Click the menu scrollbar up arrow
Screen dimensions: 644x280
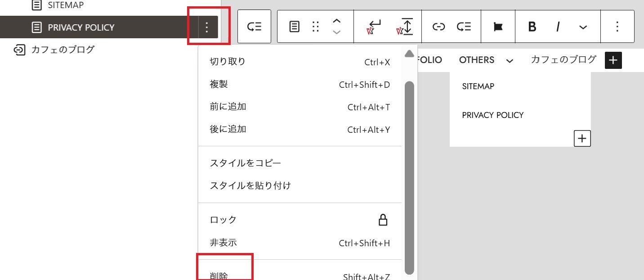[409, 54]
